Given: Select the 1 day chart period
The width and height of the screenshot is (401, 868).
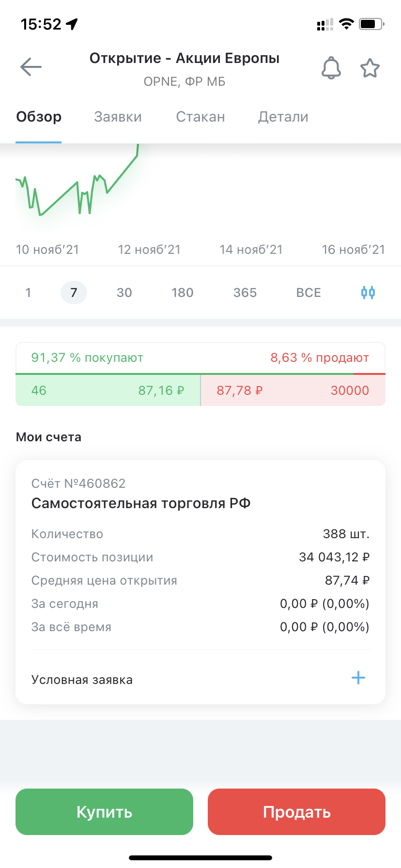Looking at the screenshot, I should (x=28, y=293).
